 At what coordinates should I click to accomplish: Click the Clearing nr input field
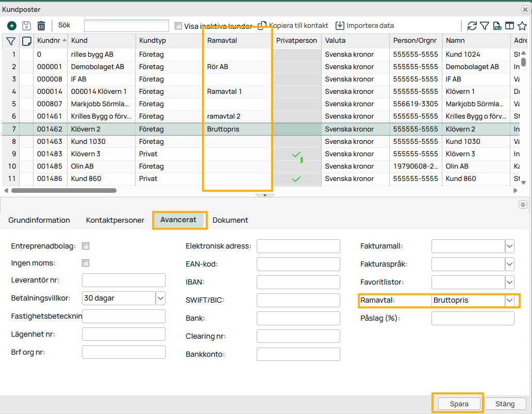(298, 336)
